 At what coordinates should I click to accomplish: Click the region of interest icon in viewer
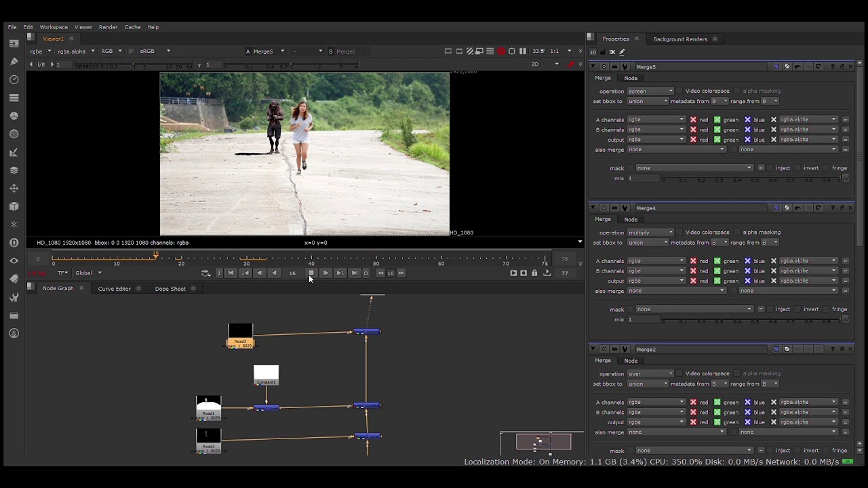[512, 51]
